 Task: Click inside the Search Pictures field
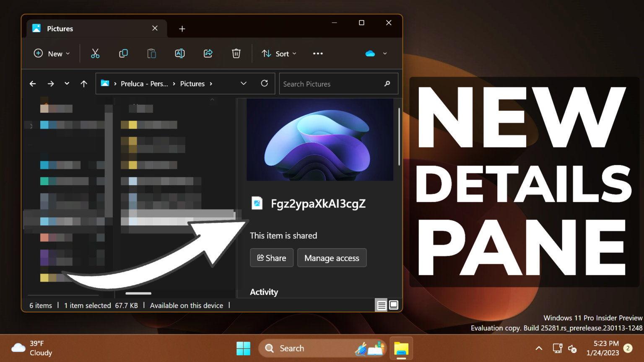tap(331, 83)
